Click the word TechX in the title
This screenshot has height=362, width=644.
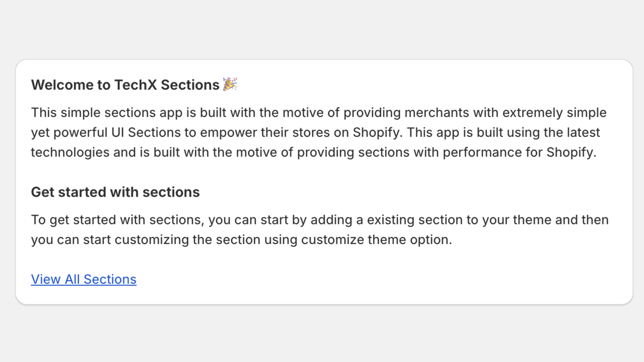(x=136, y=85)
